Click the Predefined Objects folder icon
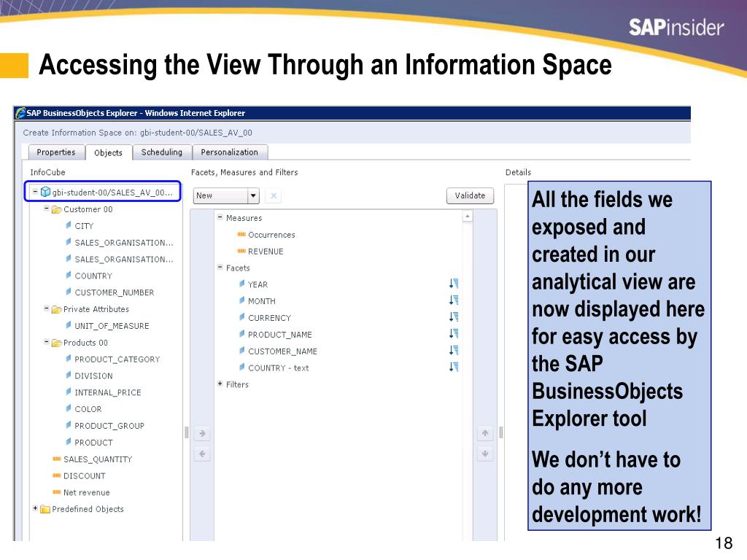The width and height of the screenshot is (747, 560). coord(45,509)
